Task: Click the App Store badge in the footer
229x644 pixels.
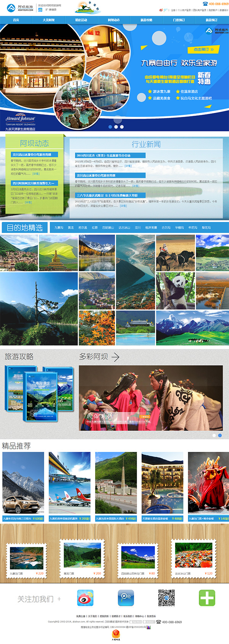Action: [136, 622]
